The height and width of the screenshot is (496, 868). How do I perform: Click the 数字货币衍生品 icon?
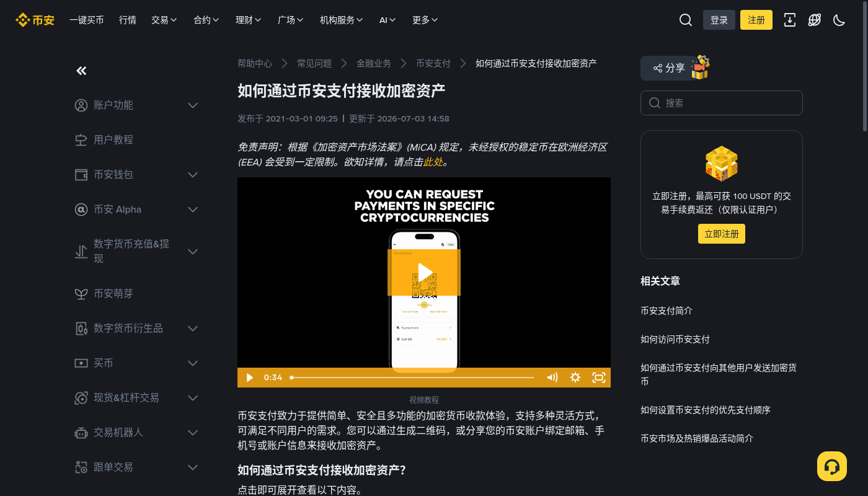81,329
